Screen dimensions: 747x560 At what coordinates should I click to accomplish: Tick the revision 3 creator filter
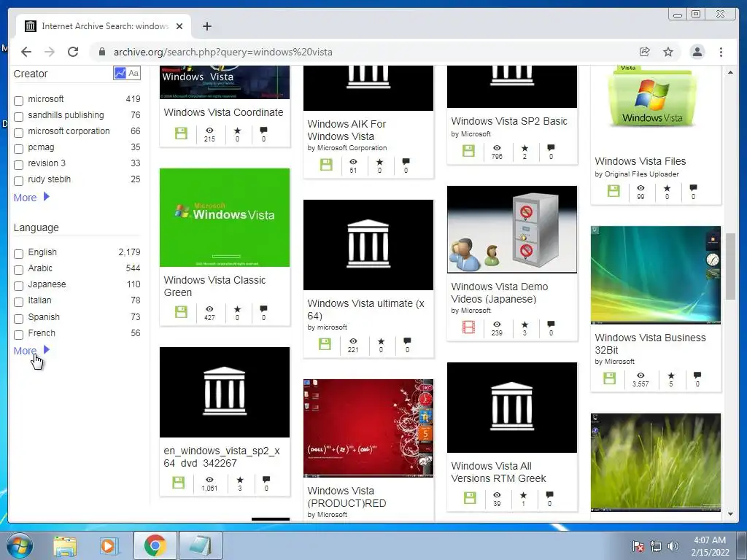[18, 166]
